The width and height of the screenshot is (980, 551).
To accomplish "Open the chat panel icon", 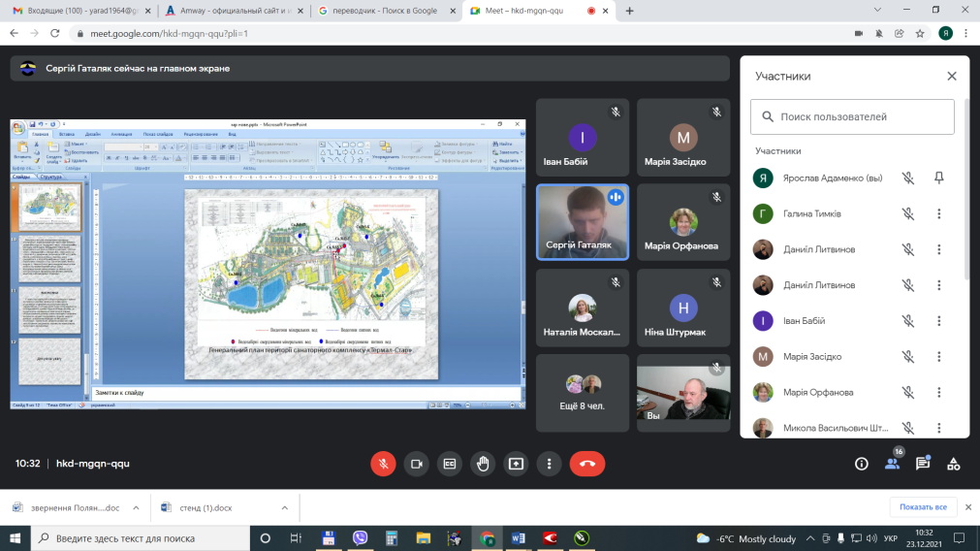I will click(x=923, y=464).
